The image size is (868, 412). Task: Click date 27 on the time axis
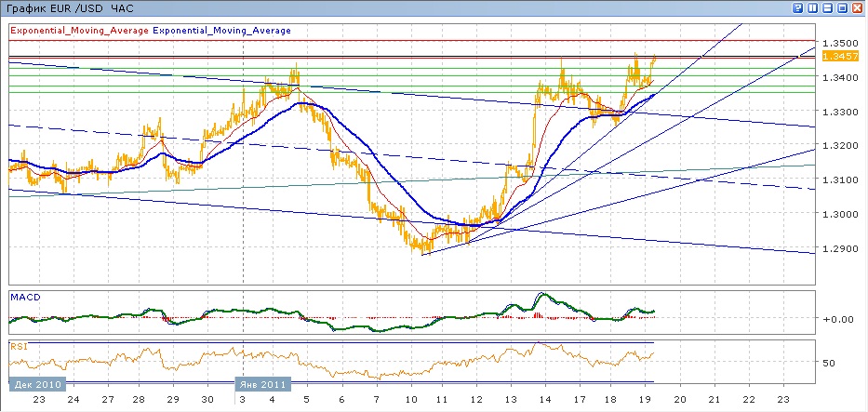click(107, 400)
